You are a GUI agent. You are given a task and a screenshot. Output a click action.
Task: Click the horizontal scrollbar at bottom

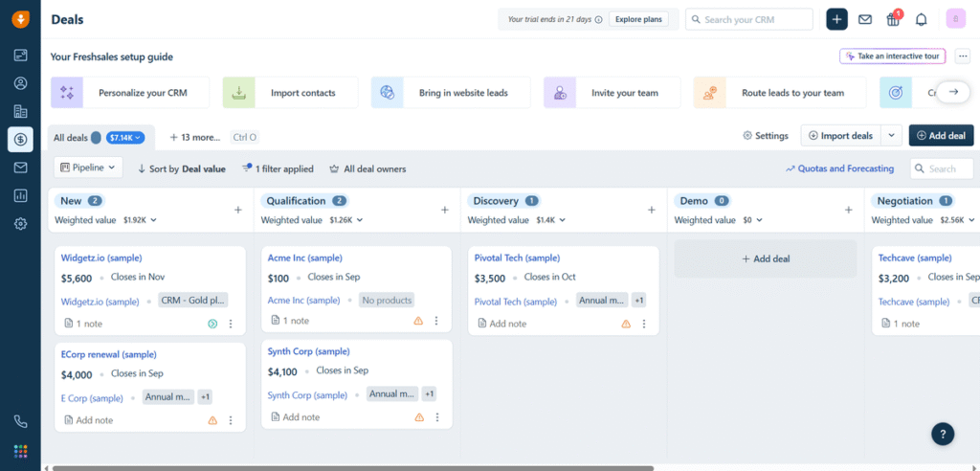[352, 468]
